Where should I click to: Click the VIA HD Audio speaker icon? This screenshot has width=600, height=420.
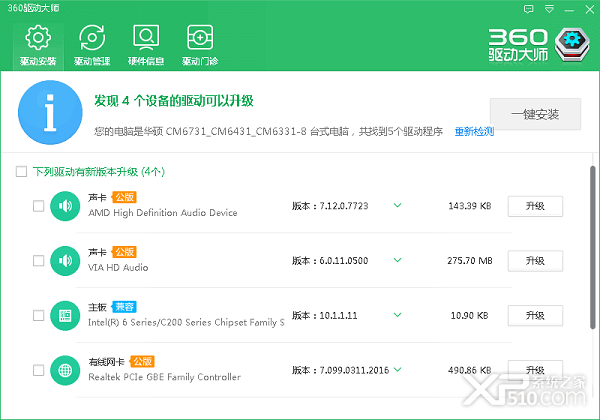(x=65, y=260)
